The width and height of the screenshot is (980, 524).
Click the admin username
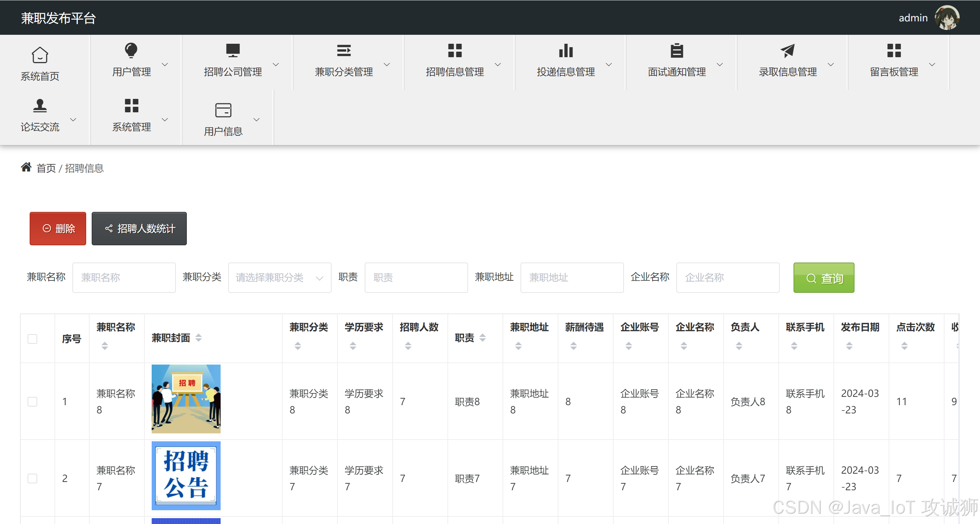point(913,18)
